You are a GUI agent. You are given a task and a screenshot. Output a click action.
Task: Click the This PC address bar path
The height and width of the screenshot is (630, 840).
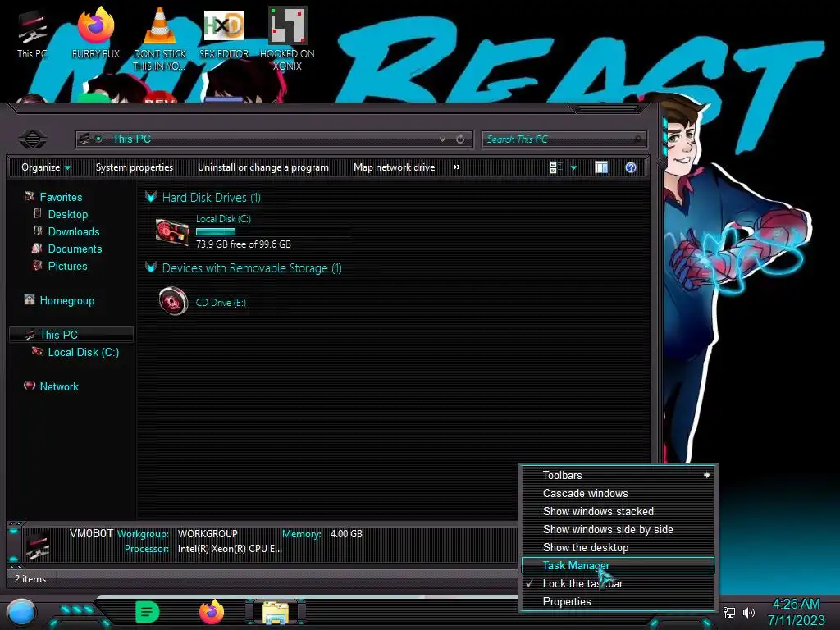tap(131, 139)
